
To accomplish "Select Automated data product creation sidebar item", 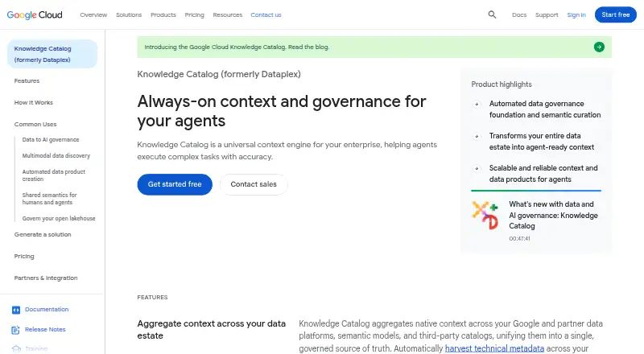I will (54, 175).
